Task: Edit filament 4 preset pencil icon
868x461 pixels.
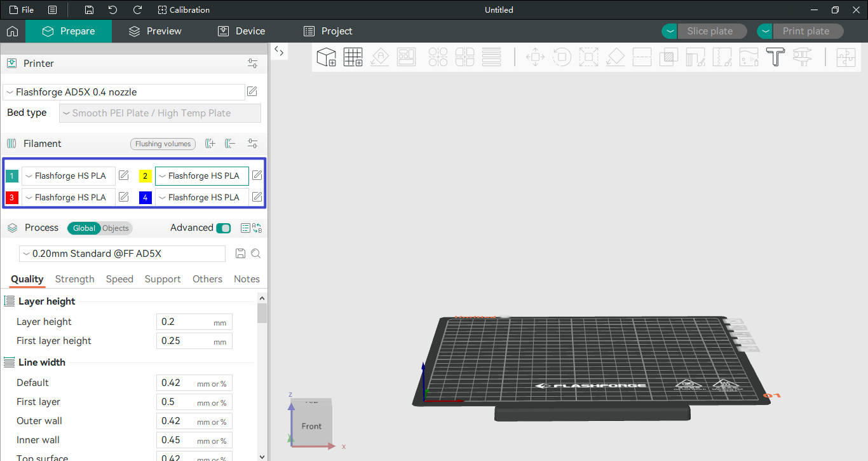Action: point(257,197)
